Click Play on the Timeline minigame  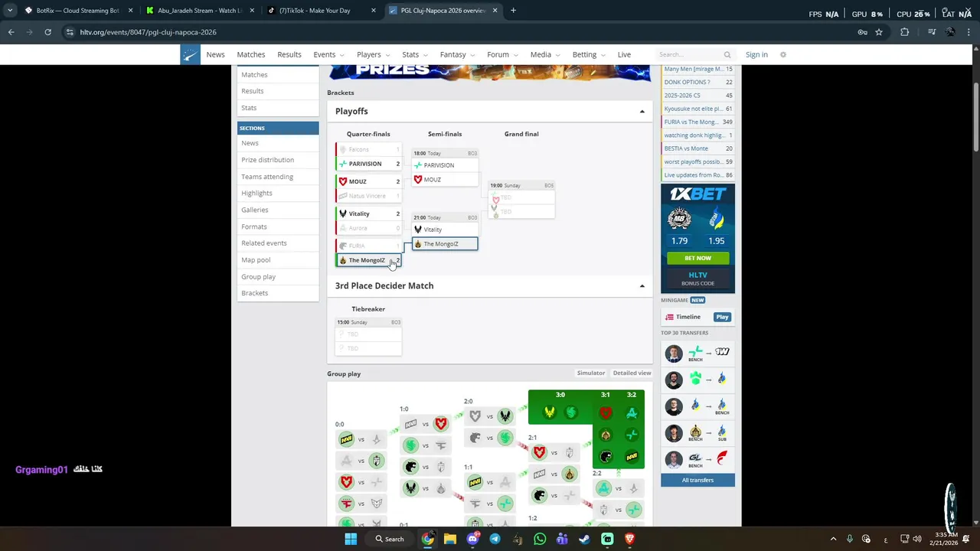point(722,317)
